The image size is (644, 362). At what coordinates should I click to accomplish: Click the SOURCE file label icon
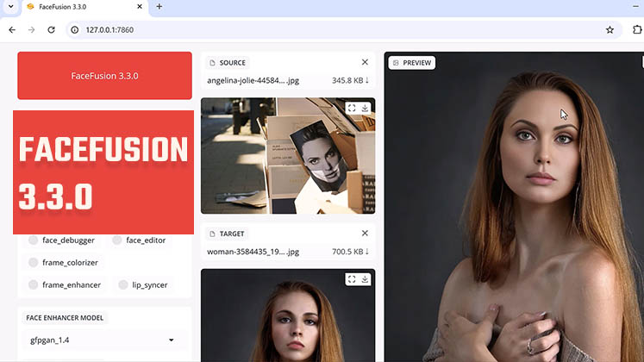212,63
